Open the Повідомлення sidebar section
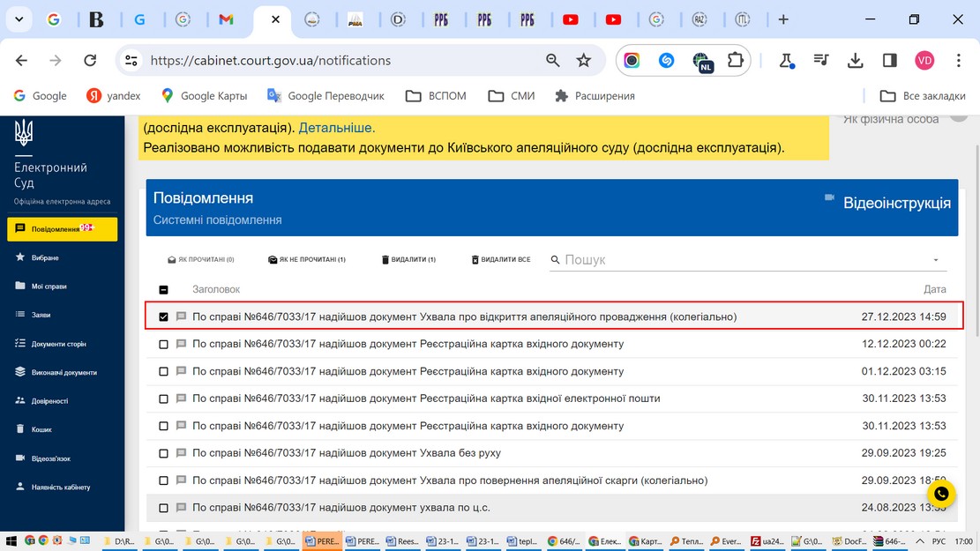980x551 pixels. pyautogui.click(x=62, y=229)
